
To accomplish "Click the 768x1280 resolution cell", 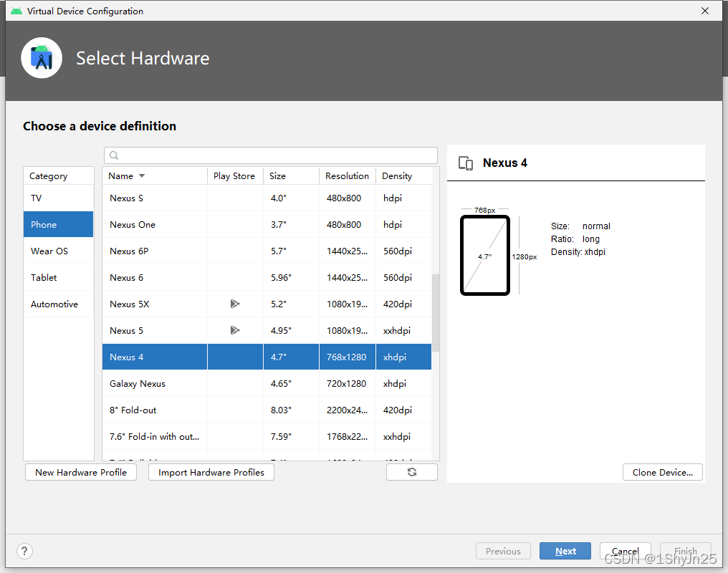I will pyautogui.click(x=348, y=357).
